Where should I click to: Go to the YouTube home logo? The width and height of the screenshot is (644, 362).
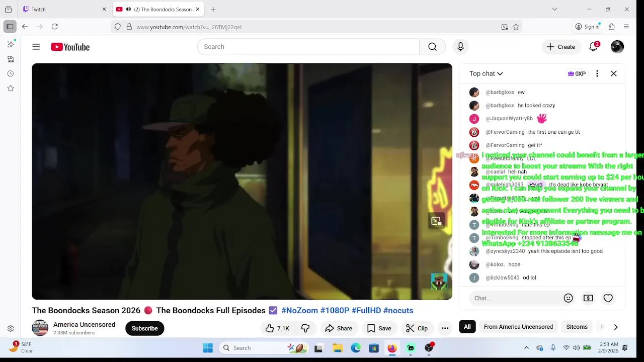(x=70, y=47)
